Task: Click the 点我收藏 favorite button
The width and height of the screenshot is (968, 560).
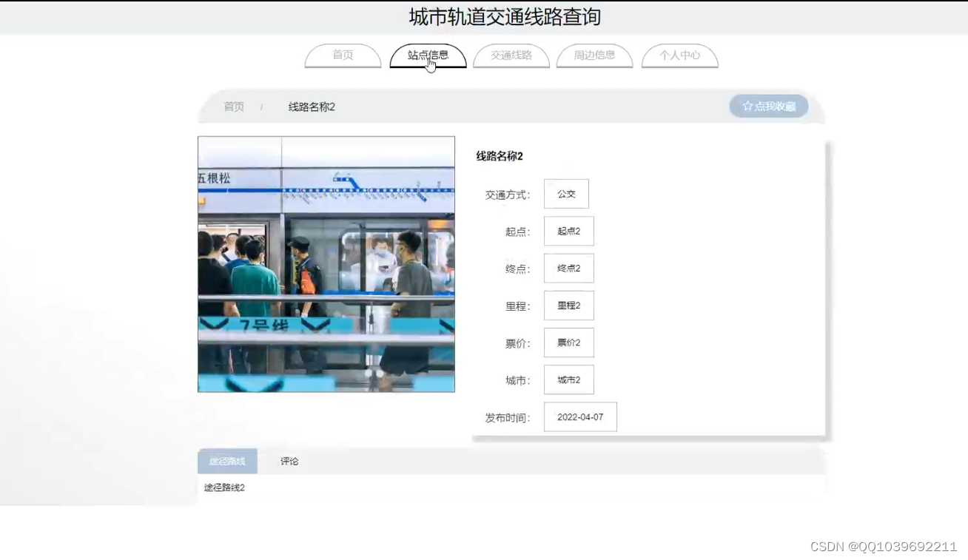Action: [x=768, y=106]
